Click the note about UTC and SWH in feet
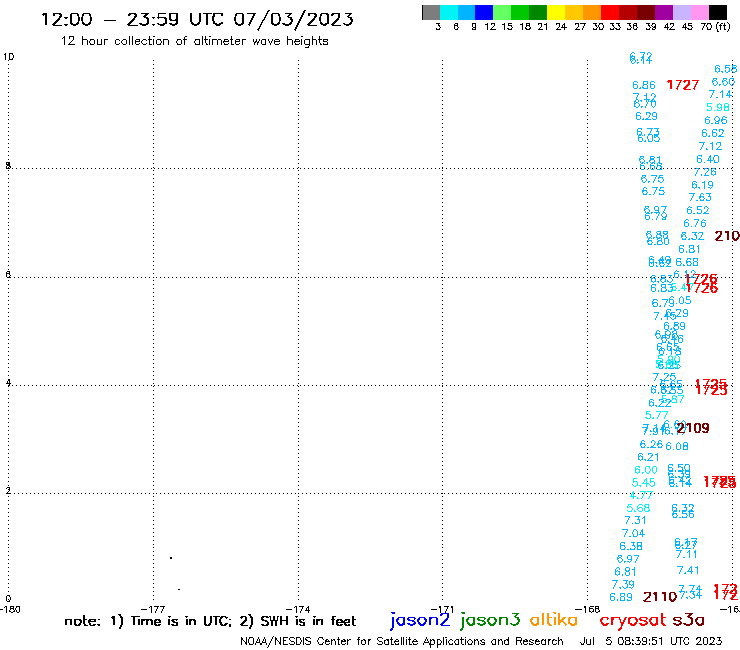 point(210,621)
